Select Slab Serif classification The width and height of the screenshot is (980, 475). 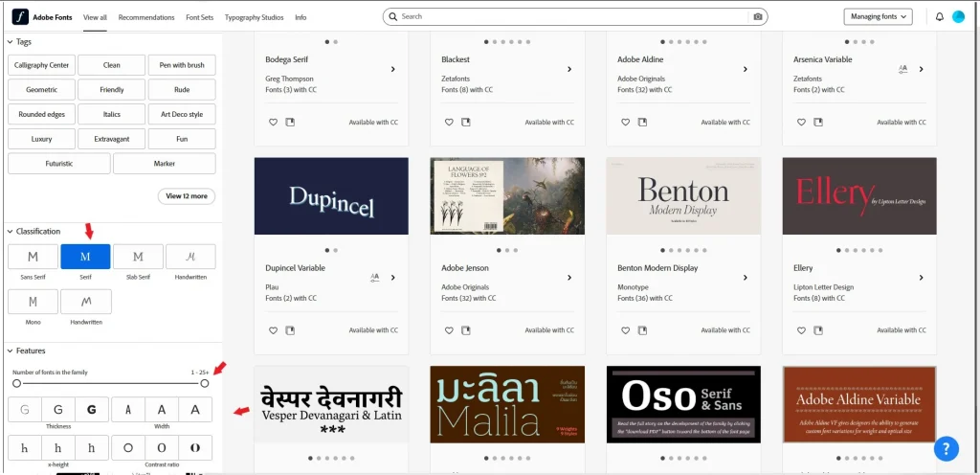pyautogui.click(x=138, y=257)
